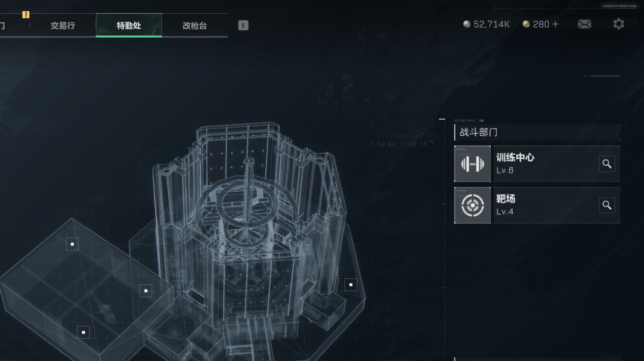This screenshot has height=361, width=644.
Task: Select the upper-left white map marker
Action: click(x=72, y=244)
